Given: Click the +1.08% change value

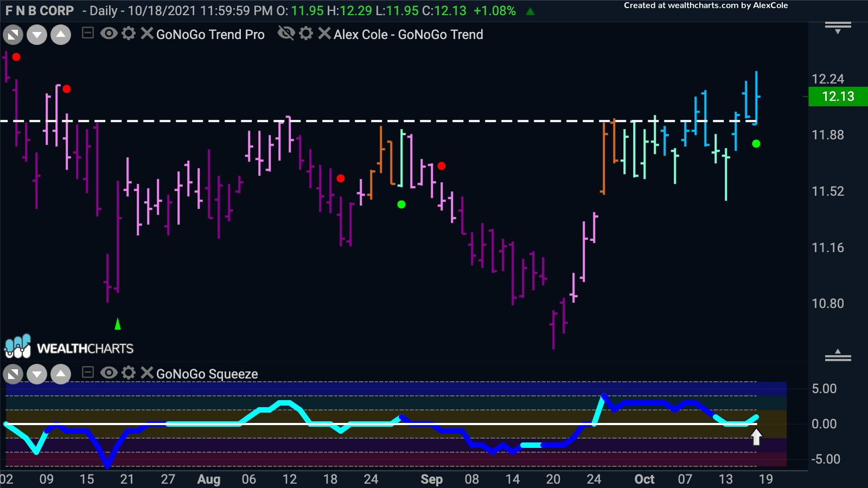Looking at the screenshot, I should (x=494, y=11).
